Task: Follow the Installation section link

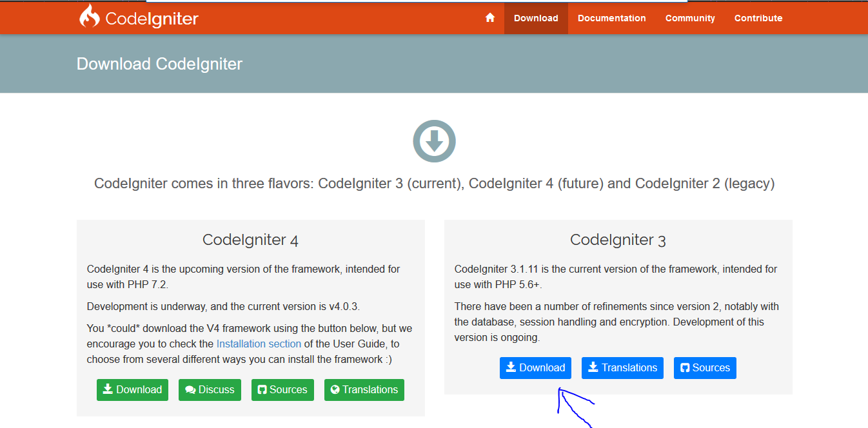Action: (259, 344)
